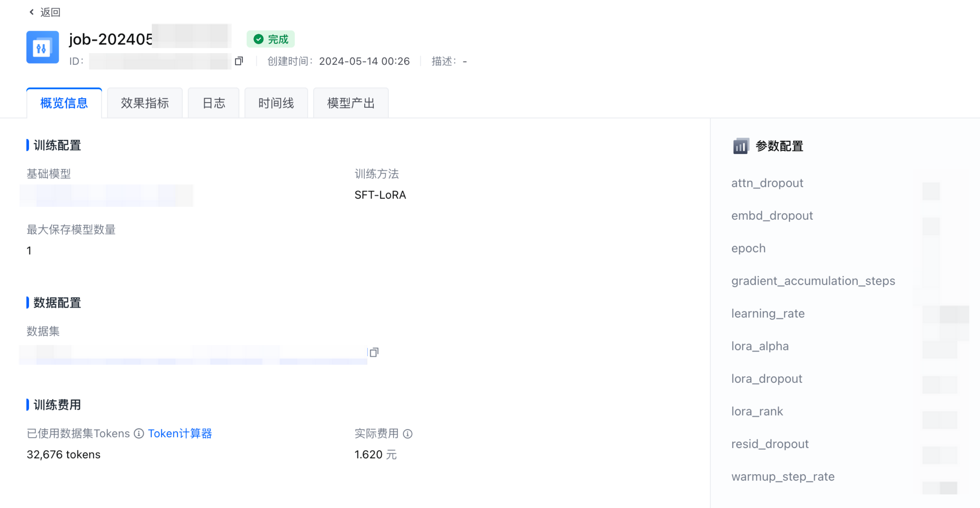Click the 参数配置 chart icon
Image resolution: width=980 pixels, height=508 pixels.
coord(740,146)
